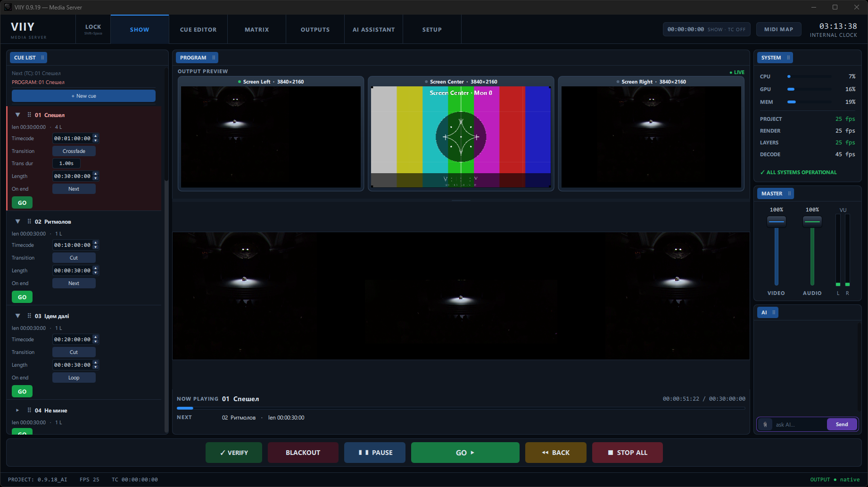The height and width of the screenshot is (487, 868).
Task: Grab the drag handle of cue 03 Ідем далі
Action: [x=29, y=316]
